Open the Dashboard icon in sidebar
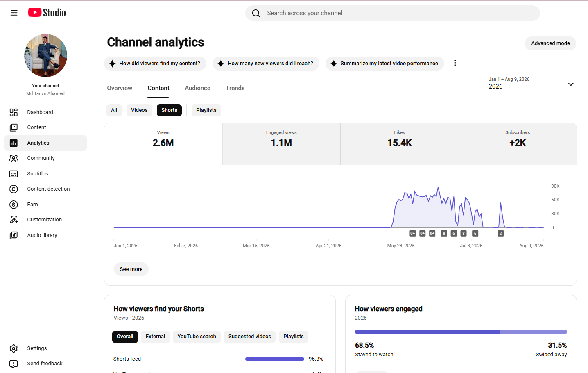588x373 pixels. click(14, 112)
